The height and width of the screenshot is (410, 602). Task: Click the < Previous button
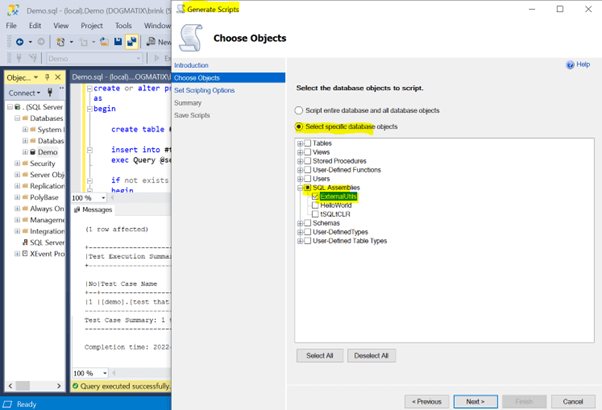(427, 402)
